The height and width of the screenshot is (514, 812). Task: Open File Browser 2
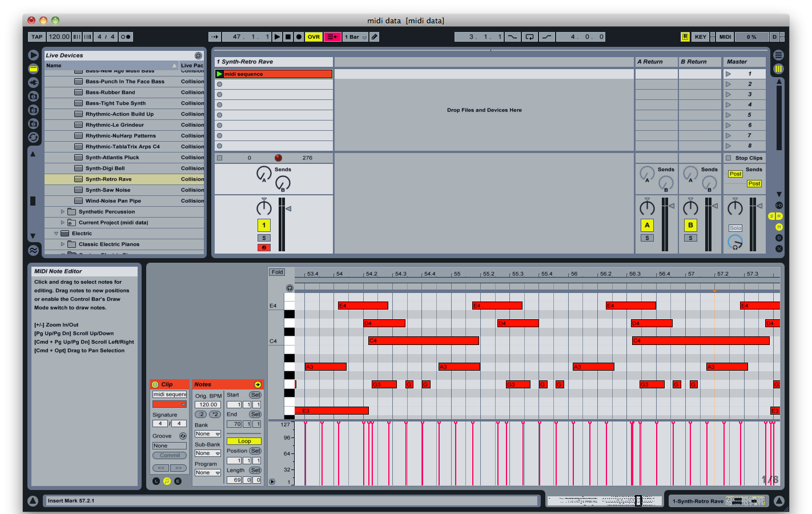click(x=34, y=110)
